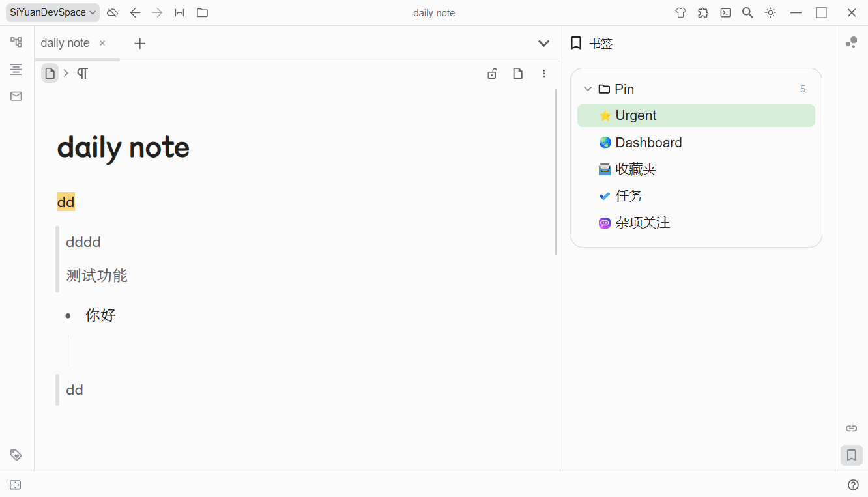Open the help icon in the status bar
Screen dimensions: 868x497
pyautogui.click(x=853, y=485)
